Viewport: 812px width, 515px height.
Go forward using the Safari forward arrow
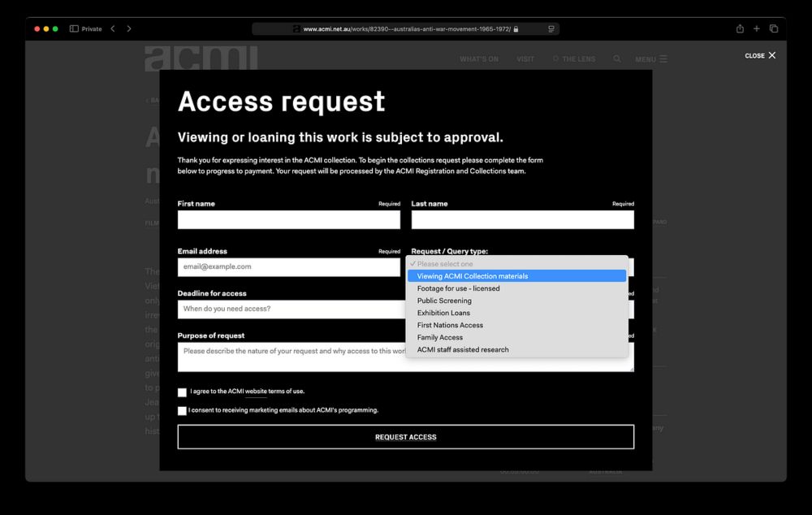pyautogui.click(x=129, y=29)
